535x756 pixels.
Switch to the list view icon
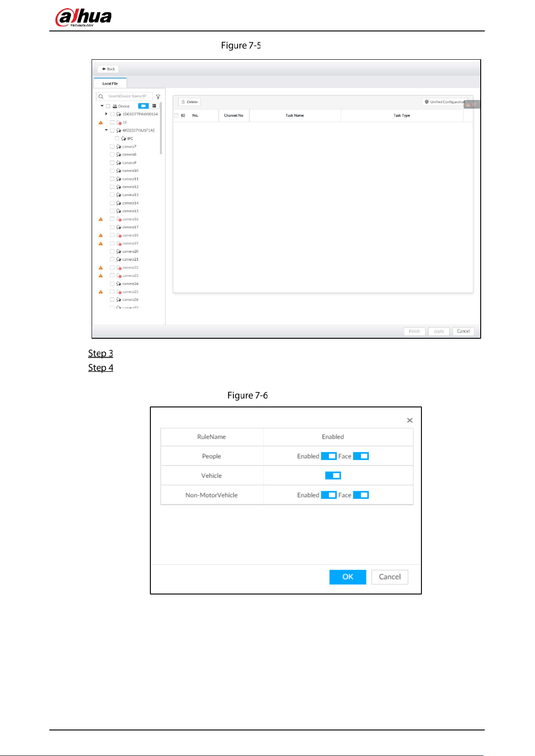point(154,106)
